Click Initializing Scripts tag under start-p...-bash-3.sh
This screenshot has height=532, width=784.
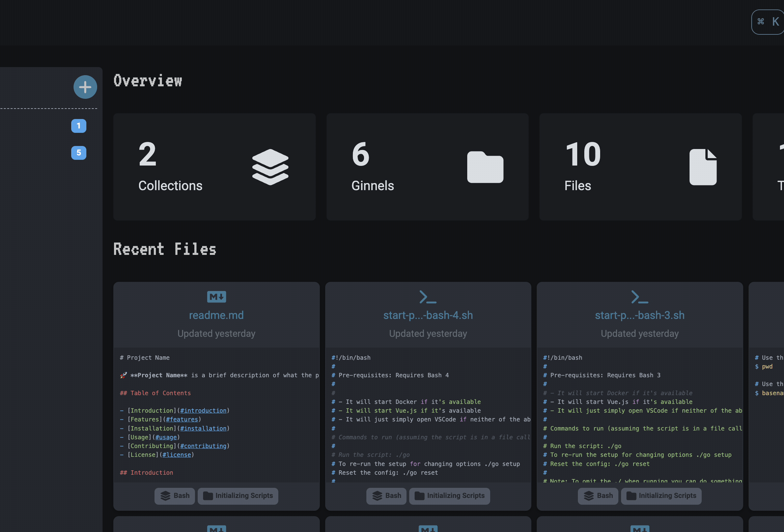coord(661,496)
